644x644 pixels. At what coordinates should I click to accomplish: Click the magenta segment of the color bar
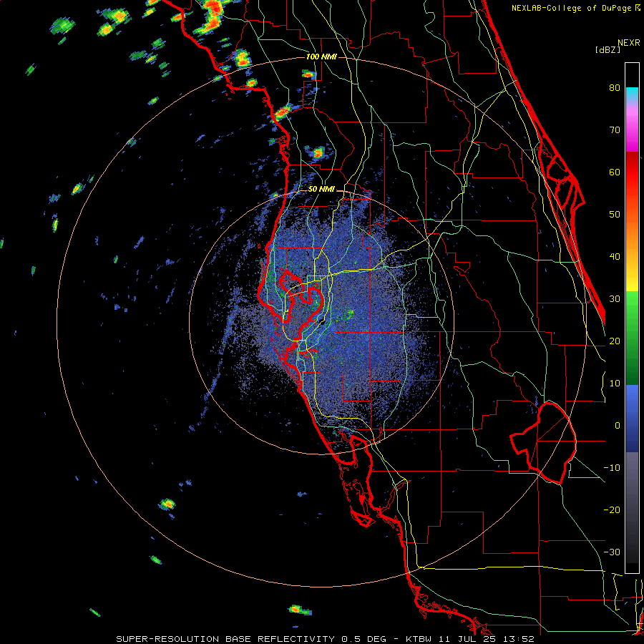tap(632, 131)
